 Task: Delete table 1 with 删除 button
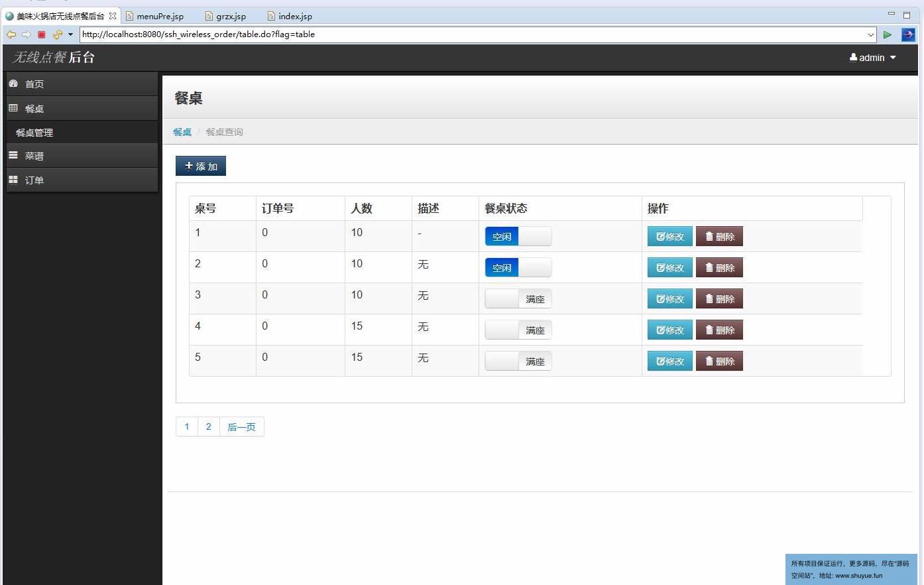(719, 236)
